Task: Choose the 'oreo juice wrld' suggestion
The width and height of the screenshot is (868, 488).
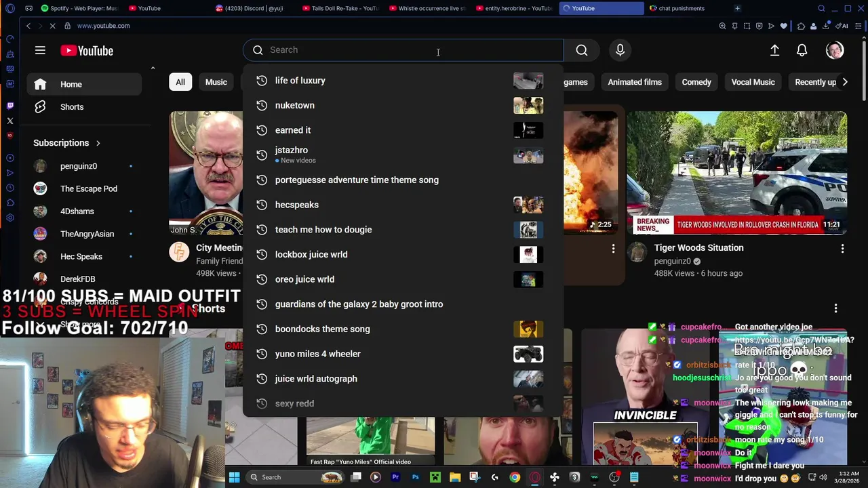Action: pyautogui.click(x=403, y=279)
